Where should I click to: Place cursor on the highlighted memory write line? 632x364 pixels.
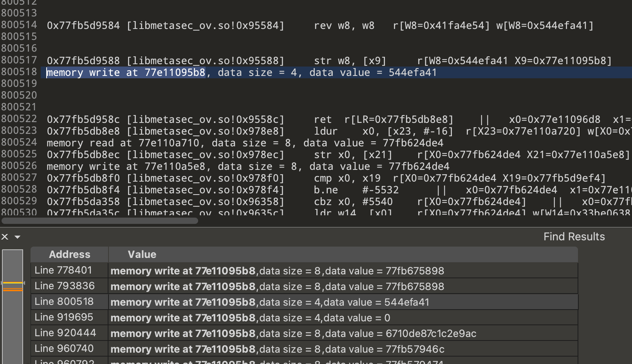click(x=241, y=73)
